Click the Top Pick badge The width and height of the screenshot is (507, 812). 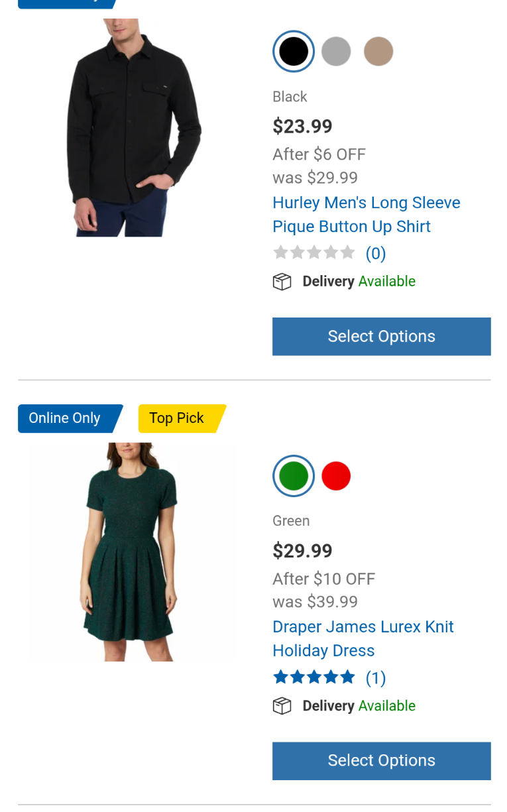pyautogui.click(x=178, y=418)
